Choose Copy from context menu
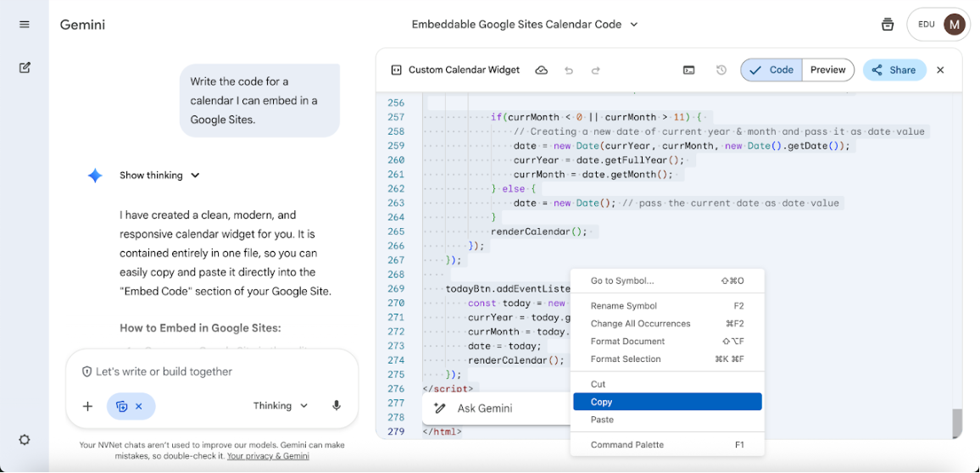The height and width of the screenshot is (473, 980). coord(667,402)
